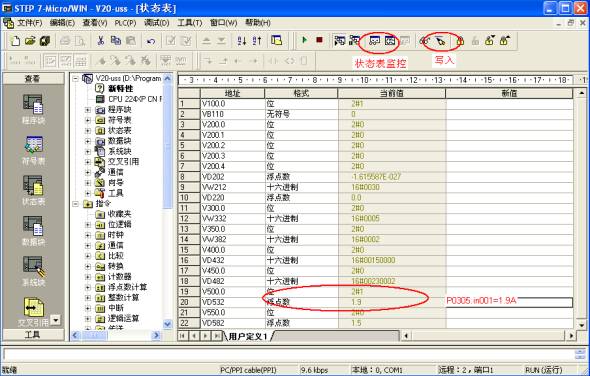Image resolution: width=590 pixels, height=376 pixels.
Task: Collapse the V20-uss project root node
Action: (x=75, y=79)
